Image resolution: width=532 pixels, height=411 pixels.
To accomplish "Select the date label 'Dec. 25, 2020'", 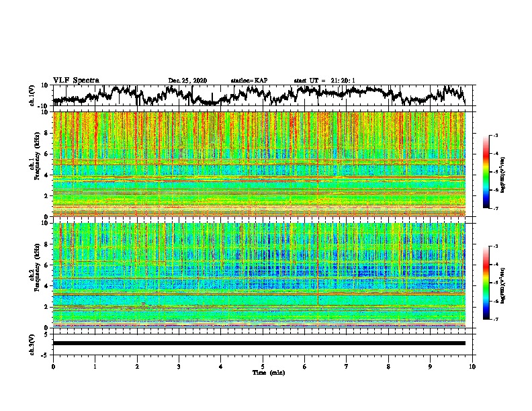I will [187, 81].
